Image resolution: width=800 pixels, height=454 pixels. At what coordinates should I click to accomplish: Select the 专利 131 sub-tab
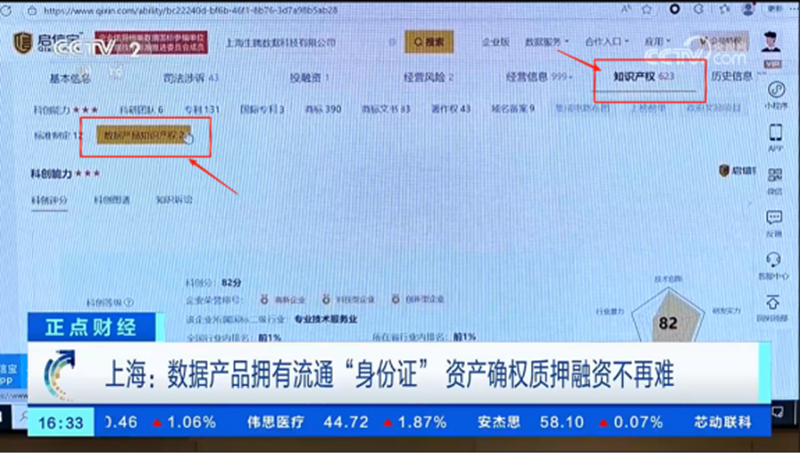click(x=202, y=109)
